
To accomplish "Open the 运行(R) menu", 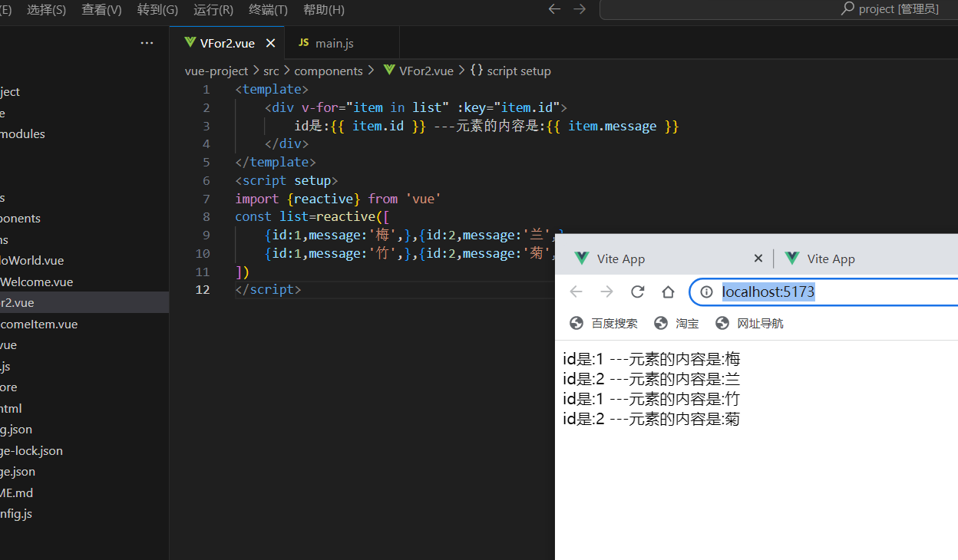I will (x=213, y=10).
